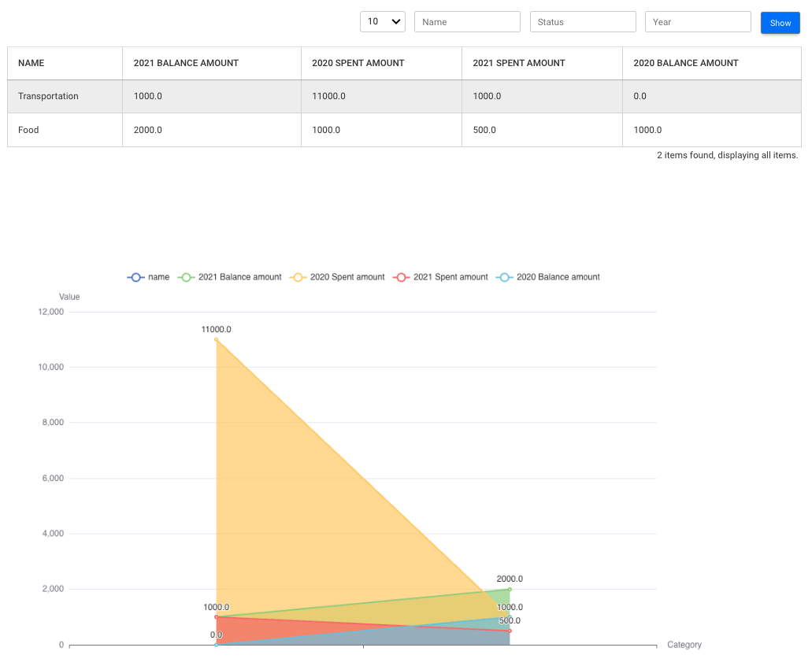Click the 2000.0 green data point

510,589
